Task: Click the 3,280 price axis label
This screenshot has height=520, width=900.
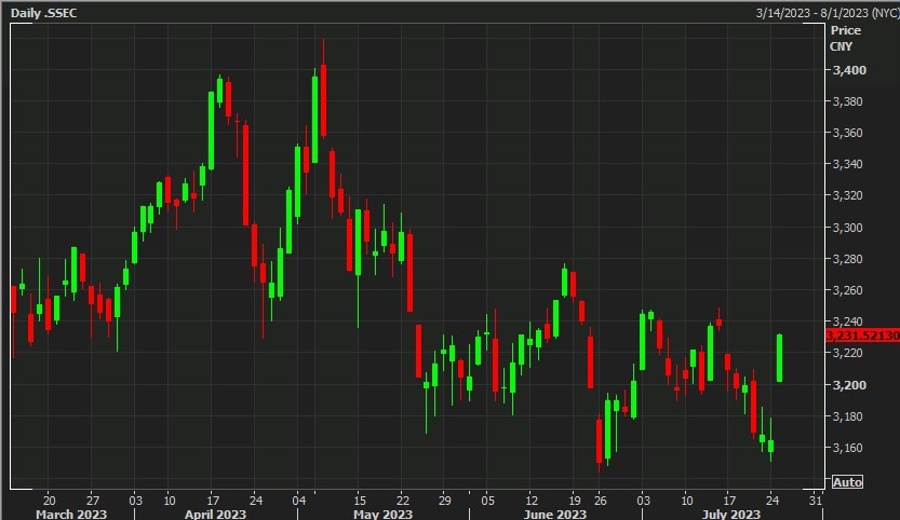Action: (x=847, y=259)
